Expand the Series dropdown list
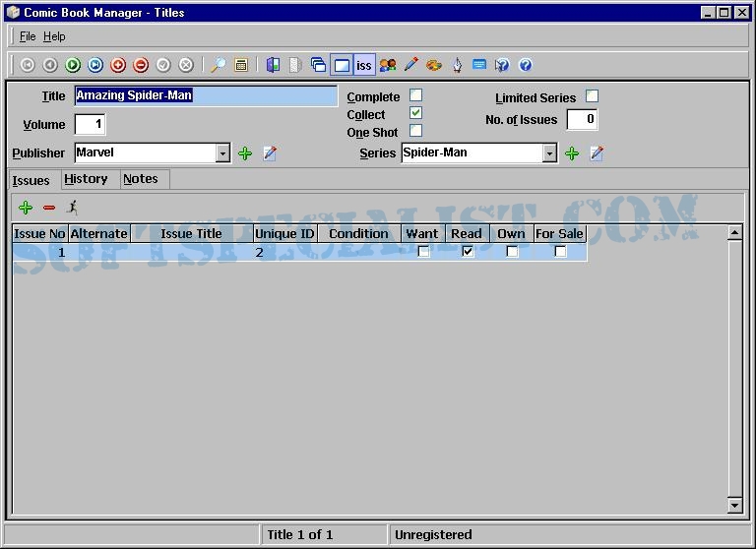 coord(549,153)
